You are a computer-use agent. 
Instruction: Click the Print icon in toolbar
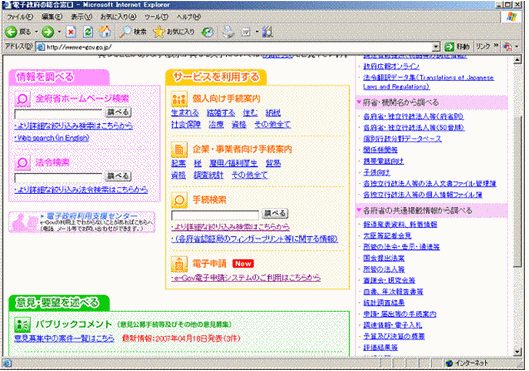228,32
